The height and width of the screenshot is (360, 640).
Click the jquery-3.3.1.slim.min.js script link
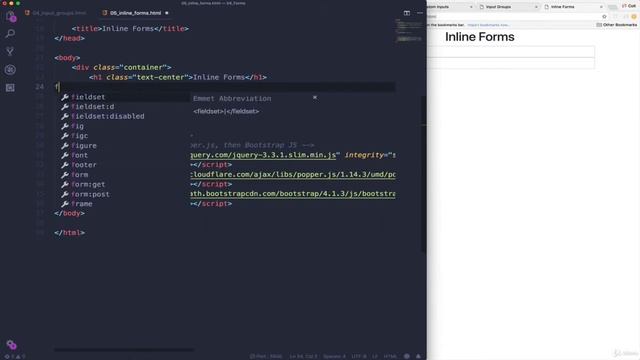pyautogui.click(x=263, y=155)
